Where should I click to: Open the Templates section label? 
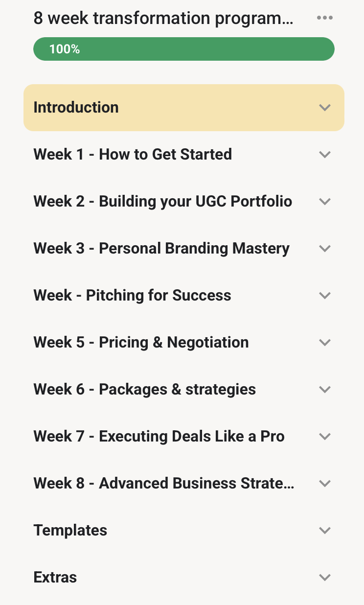pos(70,530)
